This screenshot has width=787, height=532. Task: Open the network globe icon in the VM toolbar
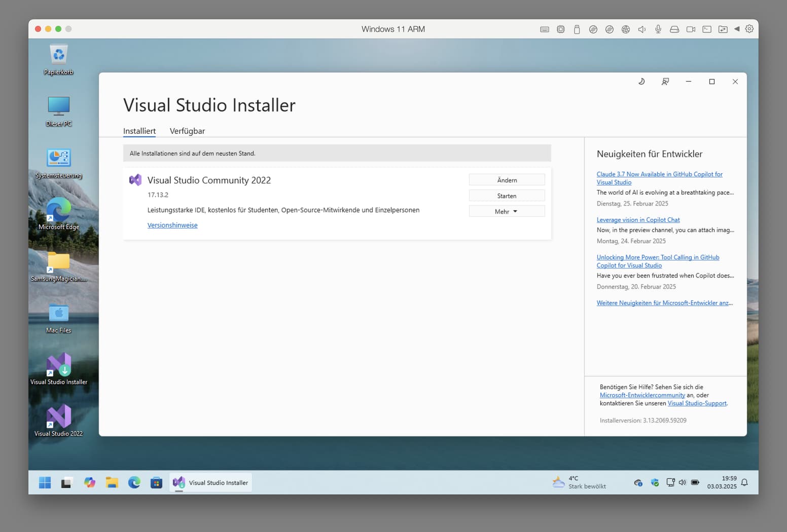[626, 29]
